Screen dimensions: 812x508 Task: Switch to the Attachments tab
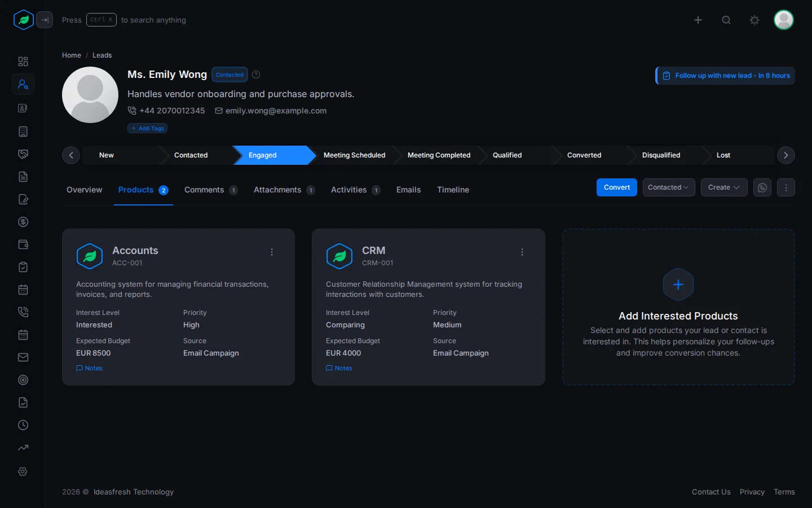284,190
